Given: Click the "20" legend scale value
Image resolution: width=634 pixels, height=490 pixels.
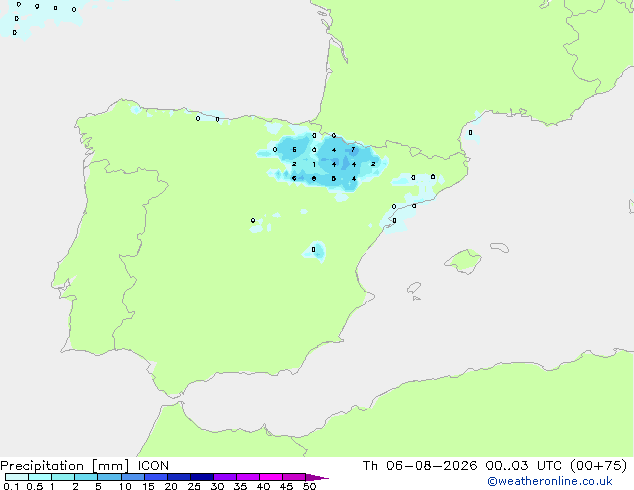Looking at the screenshot, I should click(x=171, y=486).
